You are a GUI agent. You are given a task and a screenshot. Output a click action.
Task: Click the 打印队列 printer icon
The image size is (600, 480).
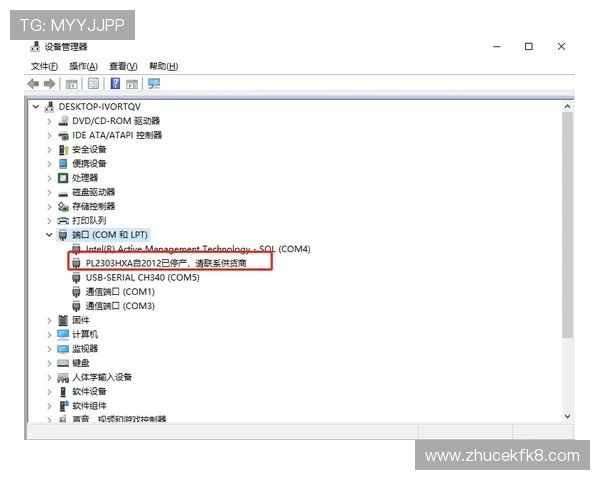(x=63, y=221)
